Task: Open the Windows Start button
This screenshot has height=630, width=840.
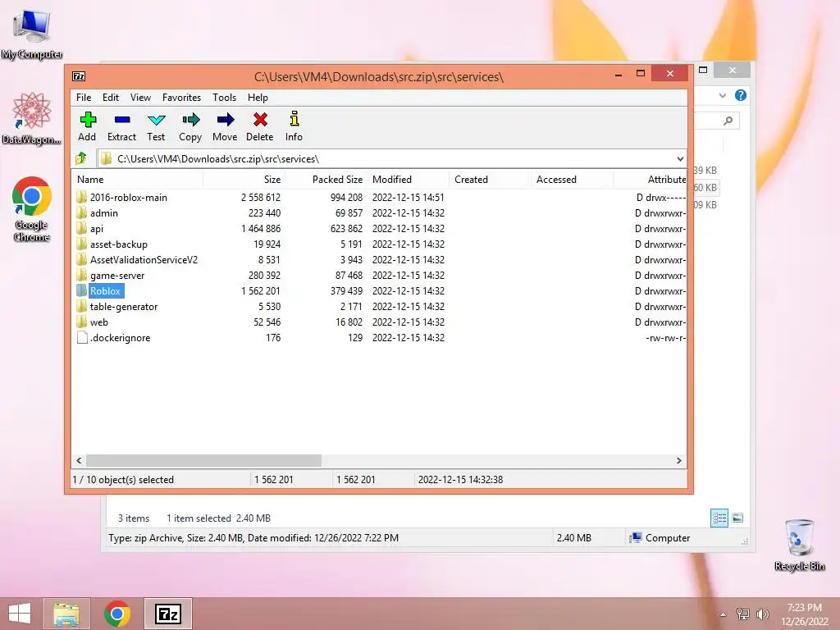Action: 20,614
